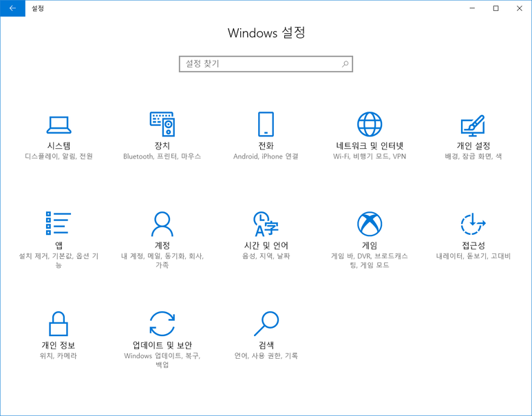This screenshot has height=416, width=532.
Task: Click the 네트워크 및 인터넷 label
Action: 370,146
